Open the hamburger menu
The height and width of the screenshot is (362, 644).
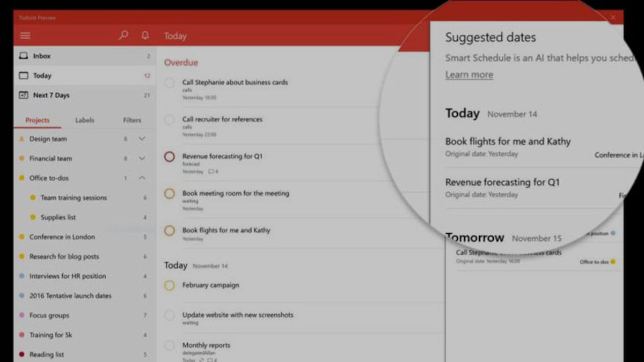click(x=25, y=36)
